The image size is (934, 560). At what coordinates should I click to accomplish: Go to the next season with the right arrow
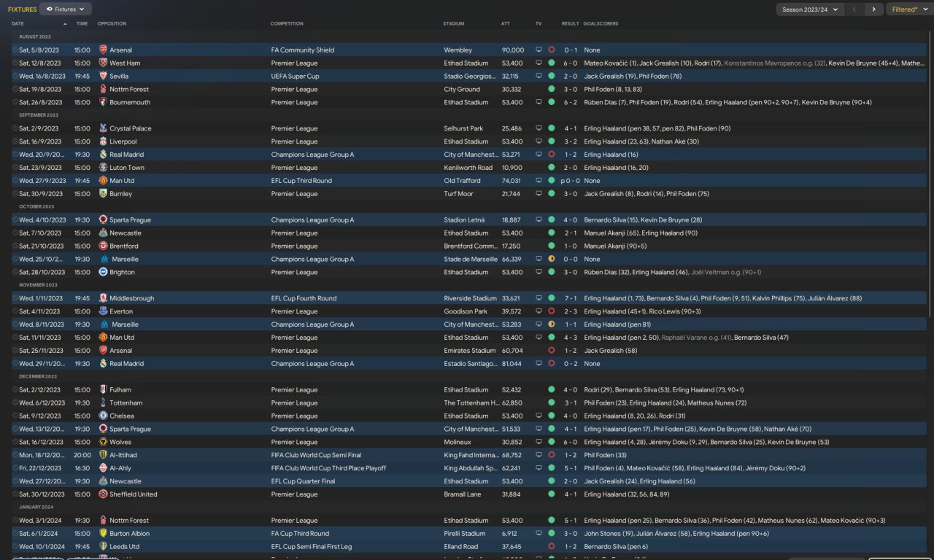point(874,9)
